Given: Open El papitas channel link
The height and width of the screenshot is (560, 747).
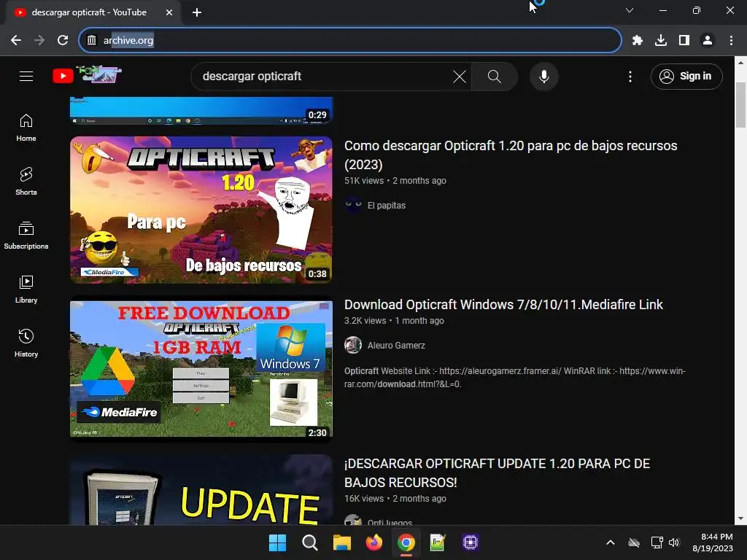Looking at the screenshot, I should click(387, 205).
